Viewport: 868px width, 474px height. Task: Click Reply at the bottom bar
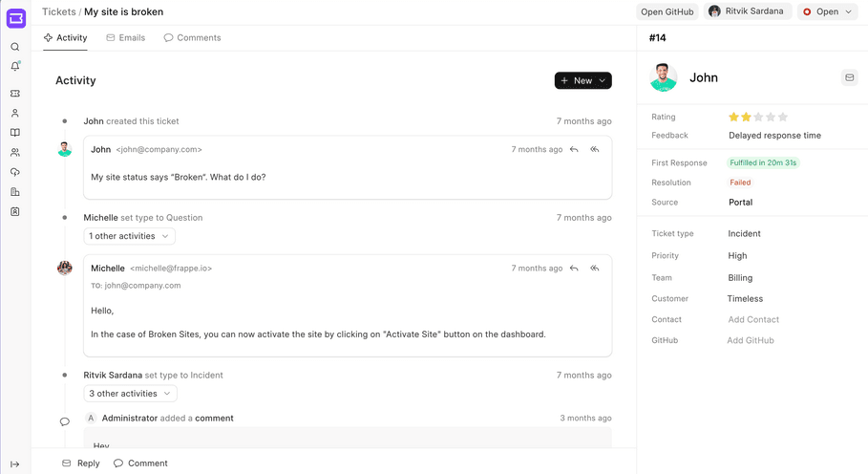tap(81, 463)
